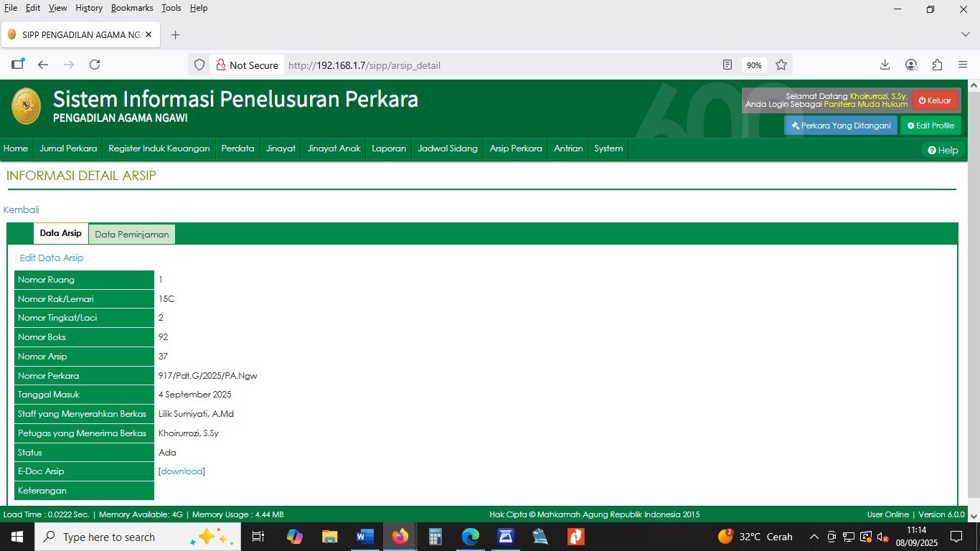Expand the list-all-tabs chevron
980x551 pixels.
(965, 34)
